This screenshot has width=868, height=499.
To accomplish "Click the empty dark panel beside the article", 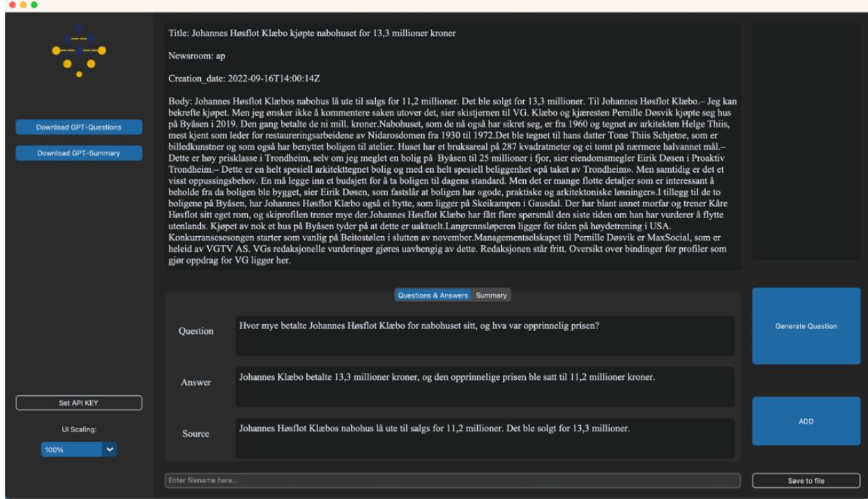I will click(x=805, y=142).
